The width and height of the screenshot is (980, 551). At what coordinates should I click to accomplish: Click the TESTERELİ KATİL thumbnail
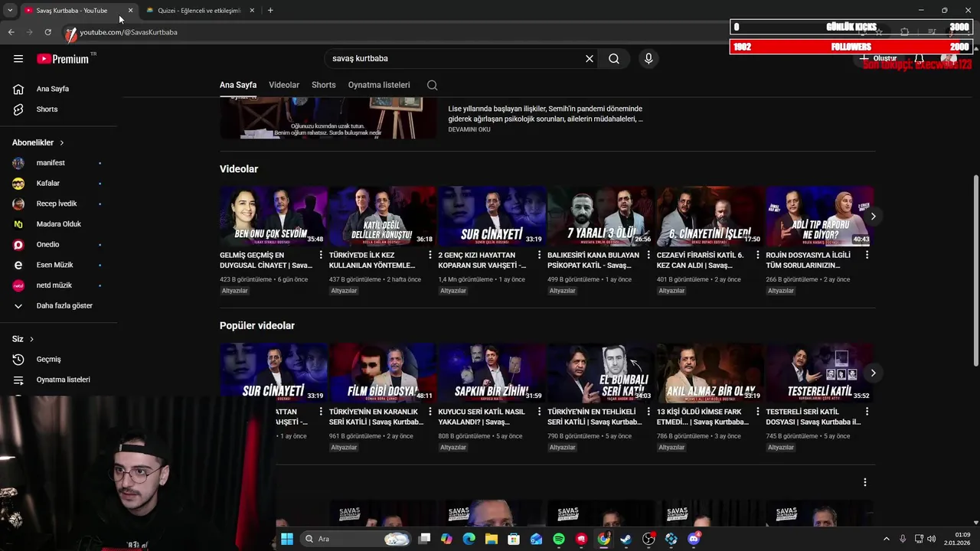(818, 373)
